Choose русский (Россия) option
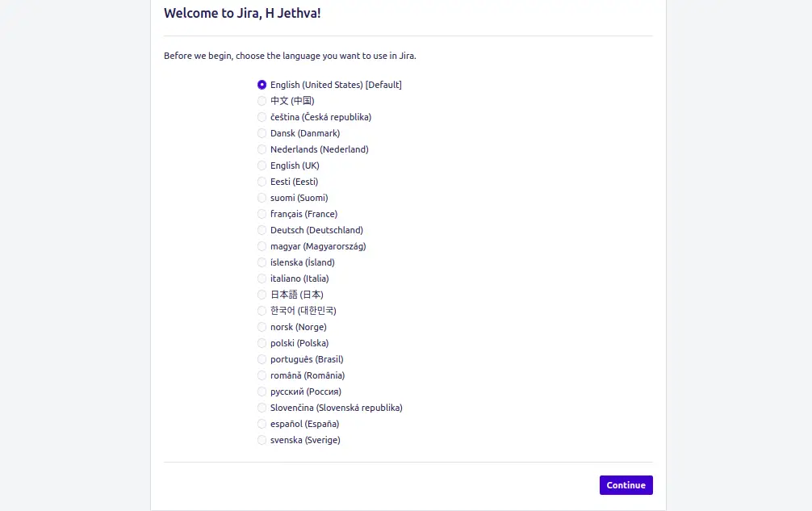Image resolution: width=812 pixels, height=511 pixels. tap(262, 392)
